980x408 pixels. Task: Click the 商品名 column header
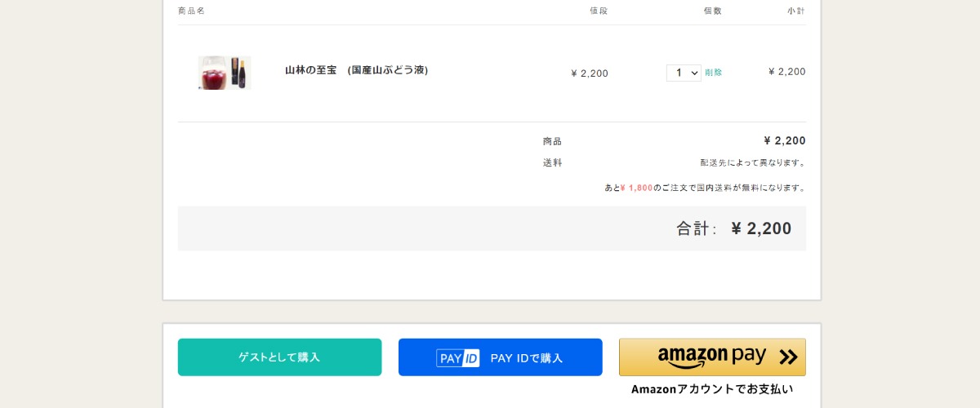click(x=191, y=11)
